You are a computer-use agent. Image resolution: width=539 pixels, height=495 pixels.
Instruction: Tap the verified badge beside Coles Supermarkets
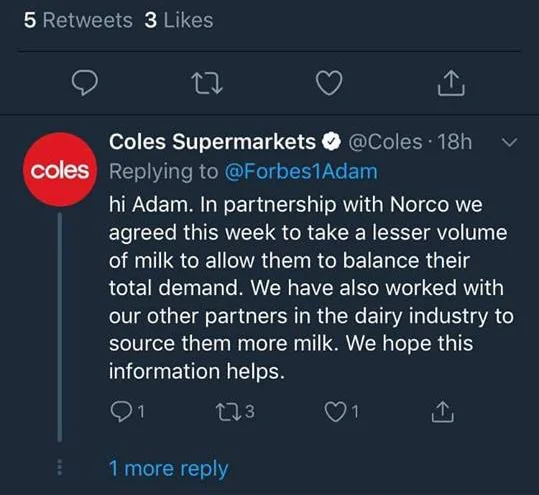[331, 142]
